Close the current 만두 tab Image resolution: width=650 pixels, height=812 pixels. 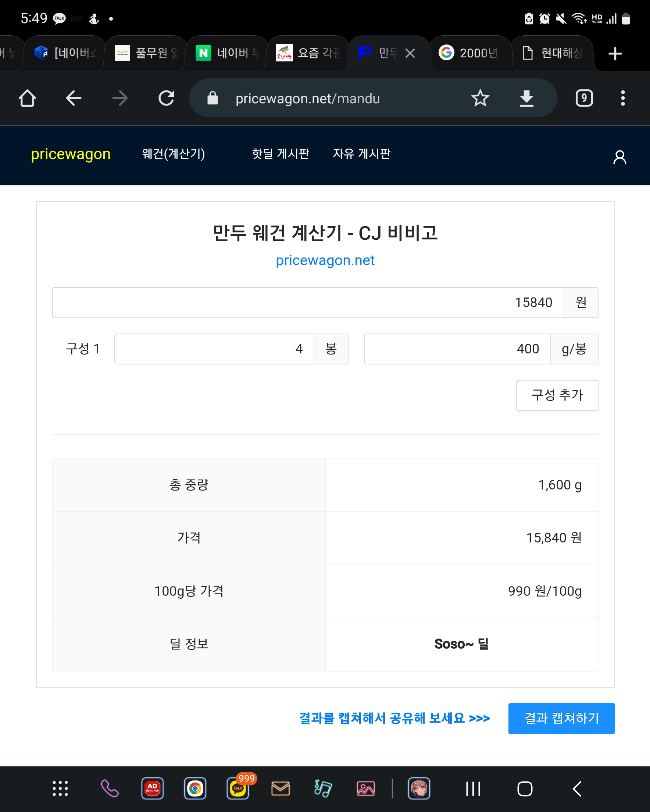[x=410, y=53]
